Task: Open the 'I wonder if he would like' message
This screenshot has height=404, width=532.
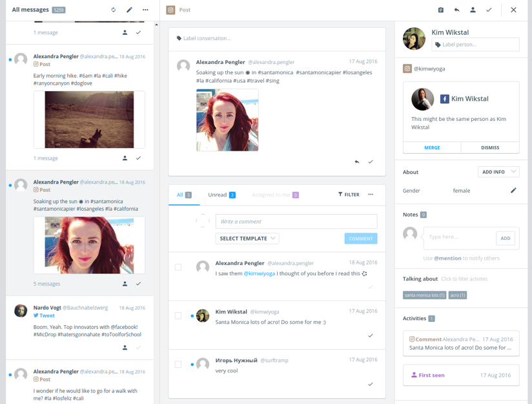Action: pyautogui.click(x=79, y=382)
